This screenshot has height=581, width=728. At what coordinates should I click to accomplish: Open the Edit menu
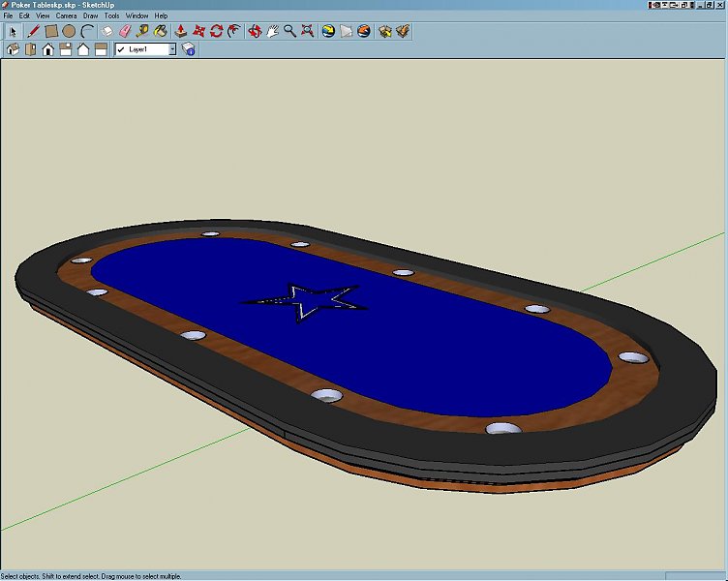(x=24, y=15)
